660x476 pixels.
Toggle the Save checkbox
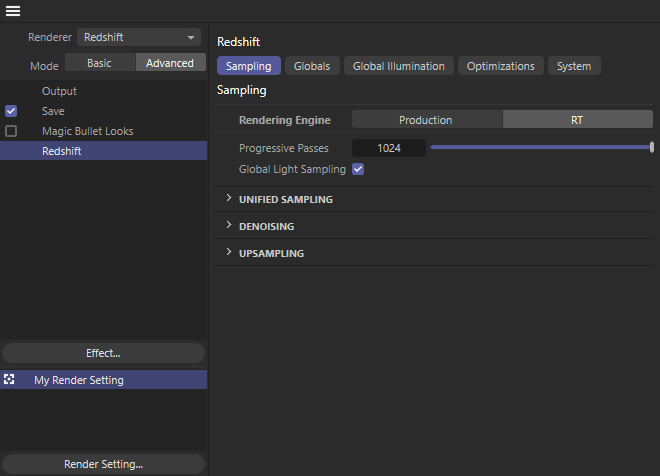[x=11, y=111]
